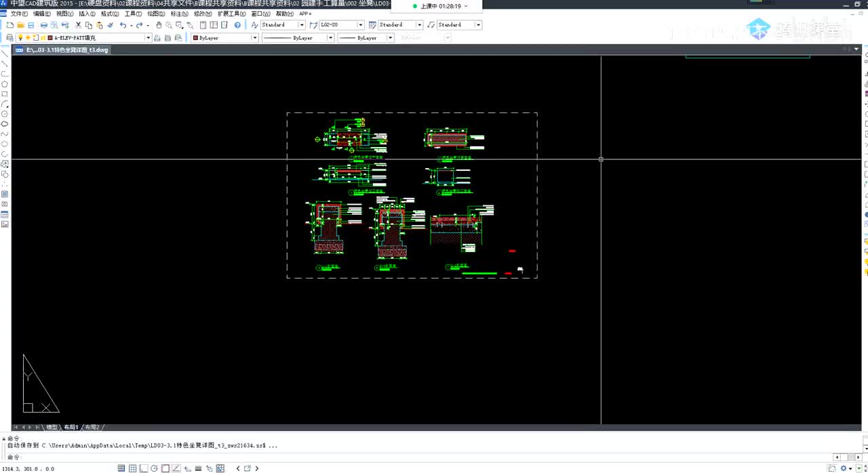Click the Undo arrow icon
Screen dimensions: 868x473
[123, 25]
